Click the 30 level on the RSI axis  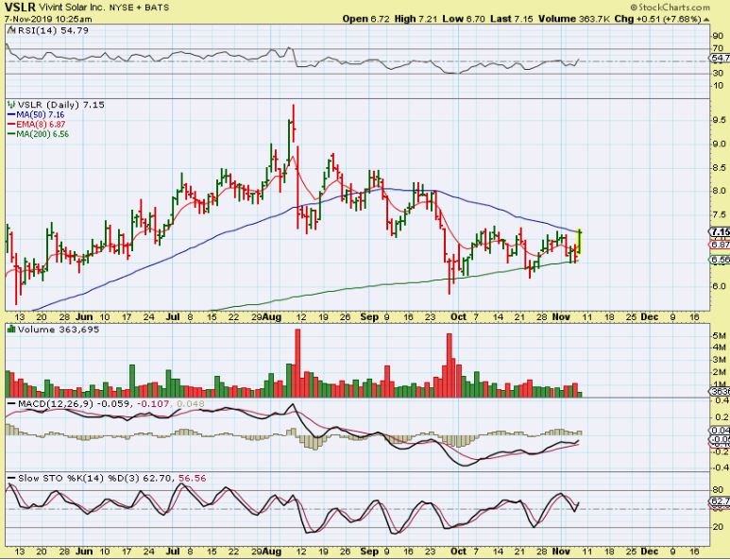coord(718,74)
